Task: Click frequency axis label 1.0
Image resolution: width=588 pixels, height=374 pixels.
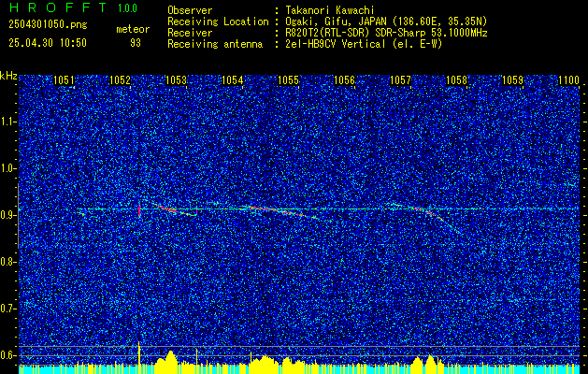Action: 8,168
